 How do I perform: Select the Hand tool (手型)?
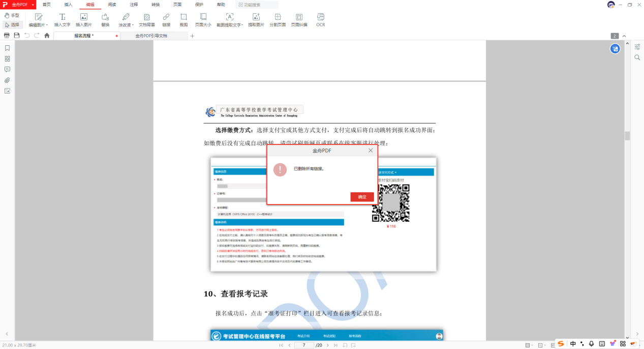tap(12, 16)
